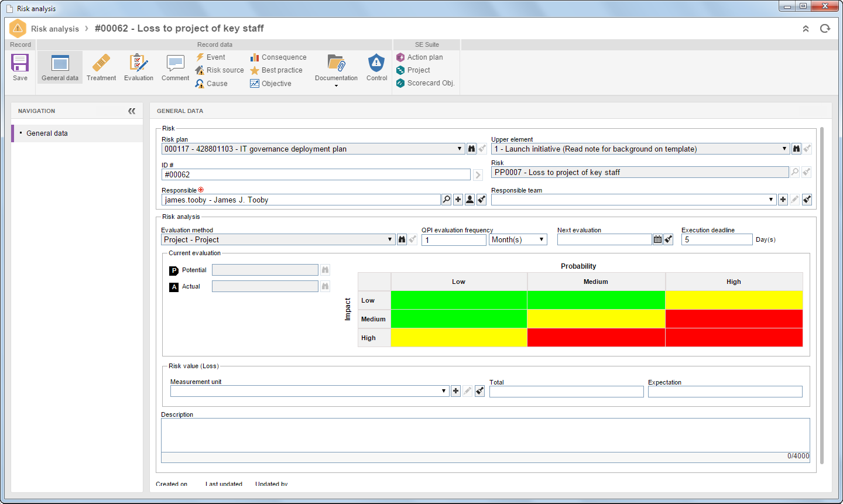
Task: Click the Best practice star item
Action: pos(276,70)
